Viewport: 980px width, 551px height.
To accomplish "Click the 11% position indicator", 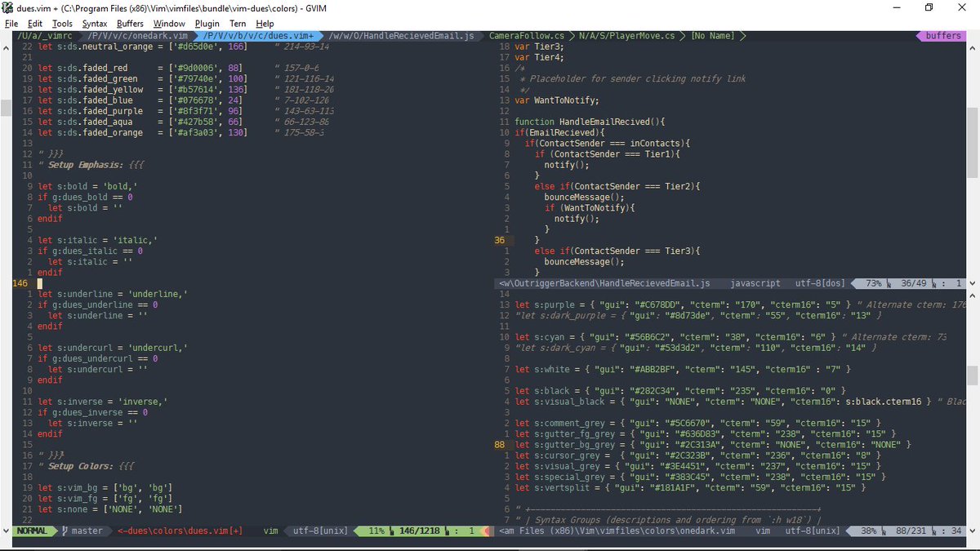I will pos(376,531).
